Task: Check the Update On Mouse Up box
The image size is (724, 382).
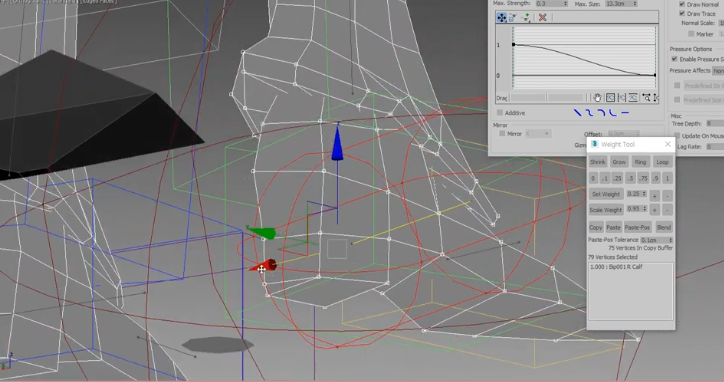Action: [x=677, y=135]
